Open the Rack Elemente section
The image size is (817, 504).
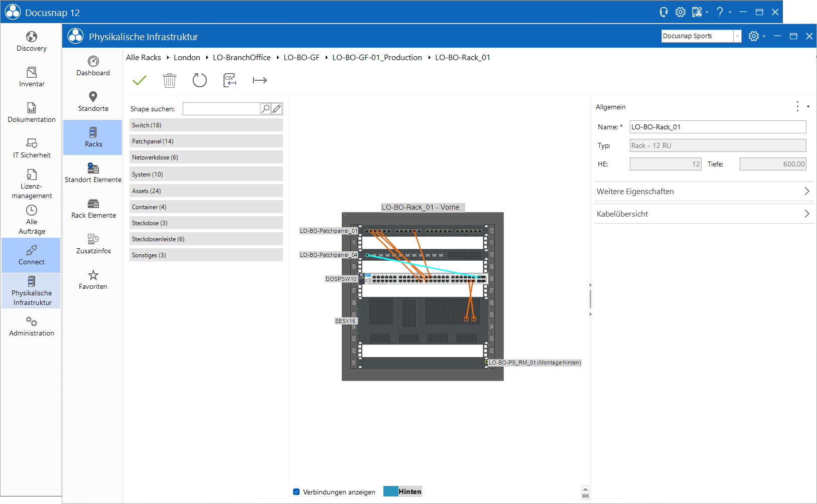coord(93,209)
